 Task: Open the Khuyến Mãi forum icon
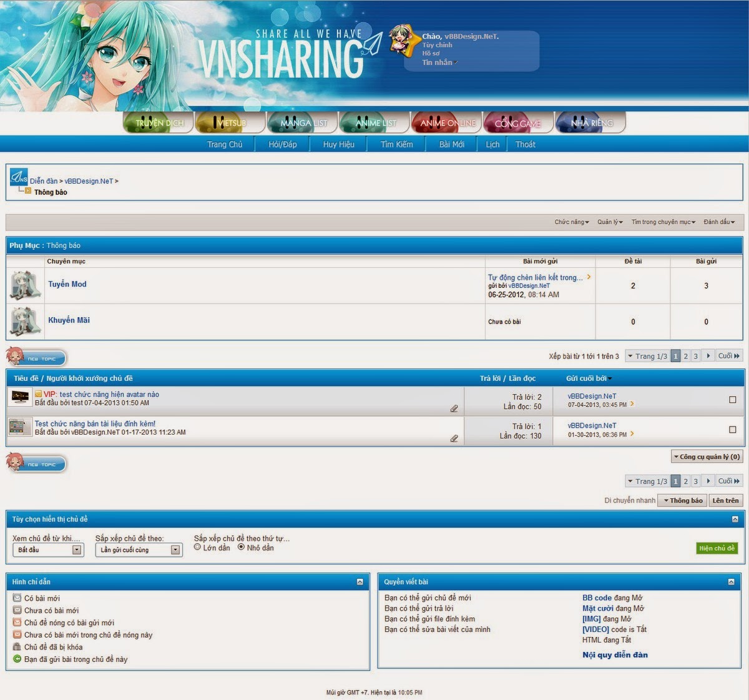point(26,321)
